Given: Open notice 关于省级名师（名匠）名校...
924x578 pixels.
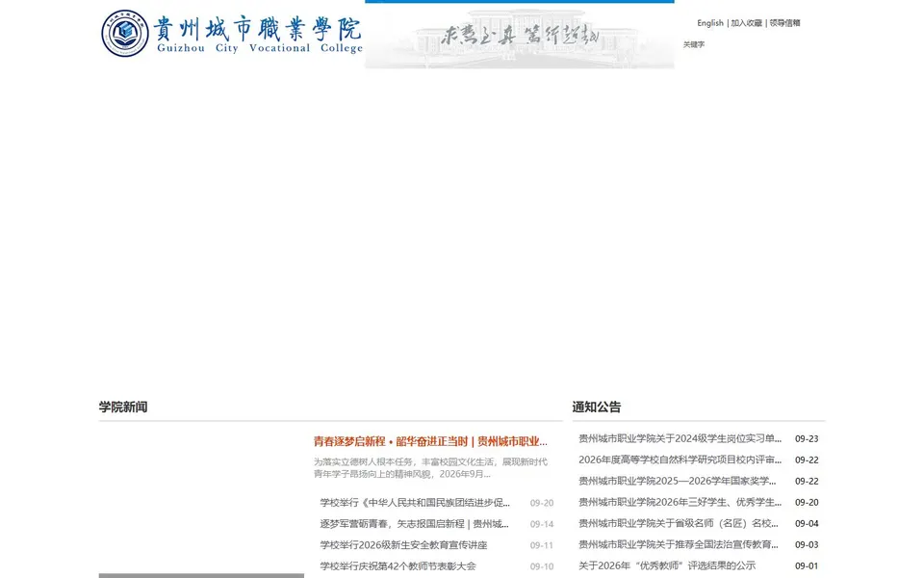Looking at the screenshot, I should 679,523.
